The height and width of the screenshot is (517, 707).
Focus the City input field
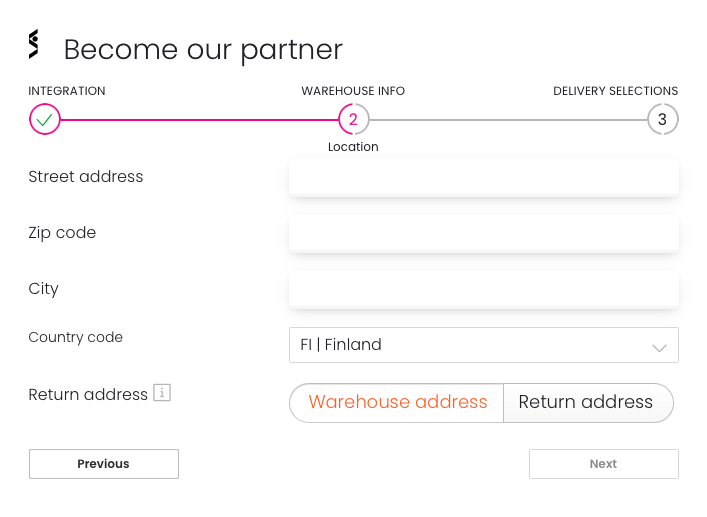(x=483, y=288)
